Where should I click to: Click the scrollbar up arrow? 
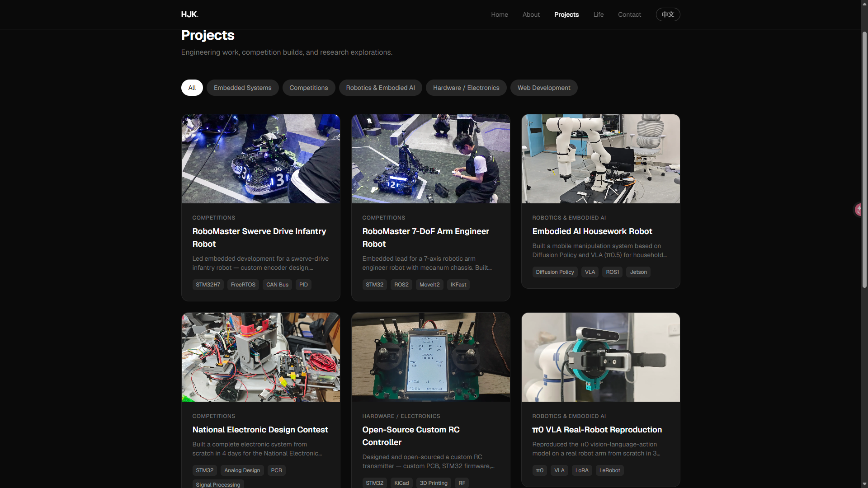[864, 3]
